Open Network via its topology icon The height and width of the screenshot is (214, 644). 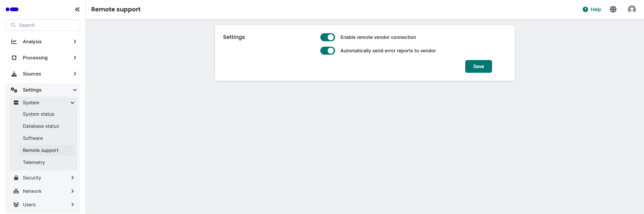click(16, 191)
